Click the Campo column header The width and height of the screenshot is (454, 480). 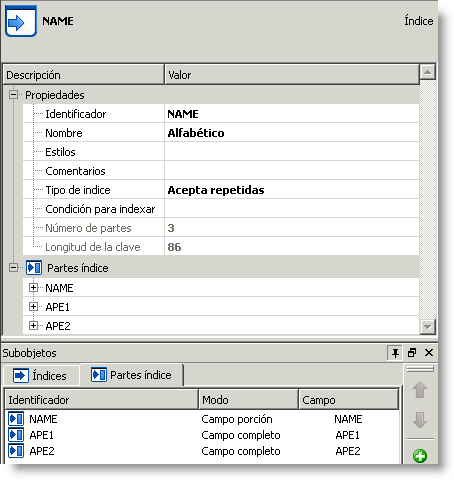tap(349, 400)
